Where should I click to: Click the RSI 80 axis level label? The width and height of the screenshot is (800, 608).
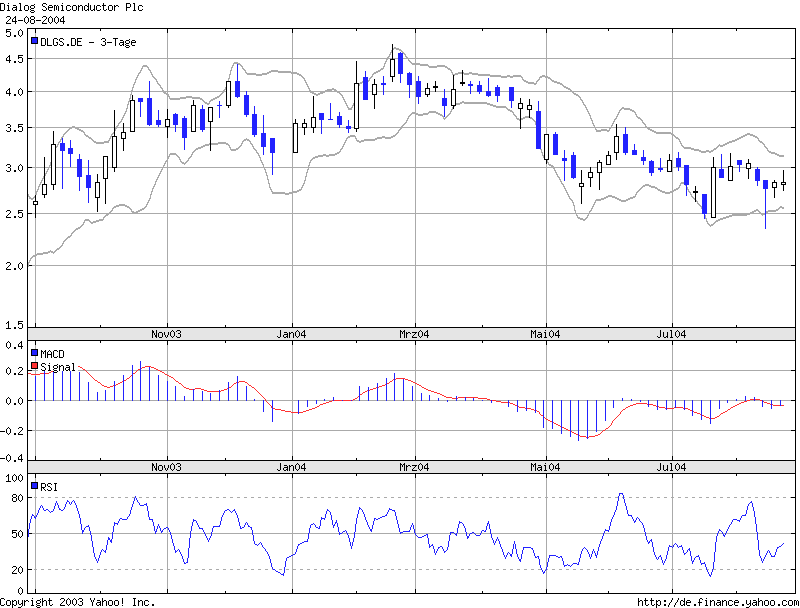pyautogui.click(x=16, y=497)
